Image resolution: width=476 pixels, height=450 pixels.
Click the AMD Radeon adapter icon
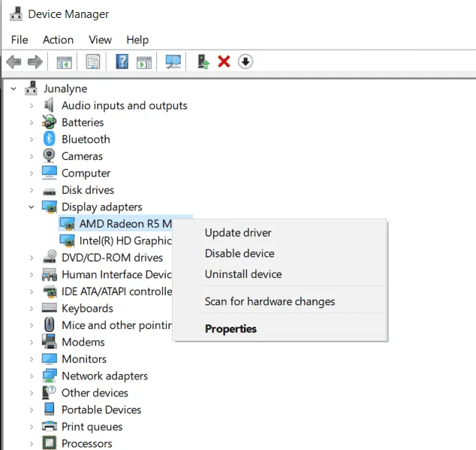tap(67, 223)
